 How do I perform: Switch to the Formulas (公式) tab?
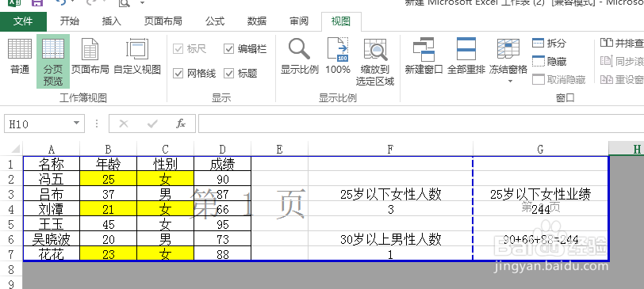coord(215,21)
